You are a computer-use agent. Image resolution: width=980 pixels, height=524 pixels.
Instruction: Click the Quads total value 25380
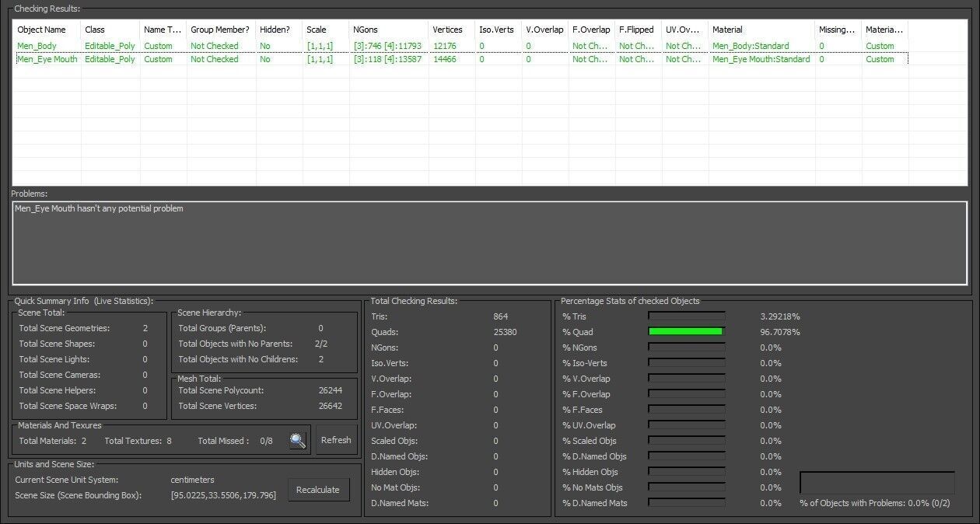click(x=505, y=332)
